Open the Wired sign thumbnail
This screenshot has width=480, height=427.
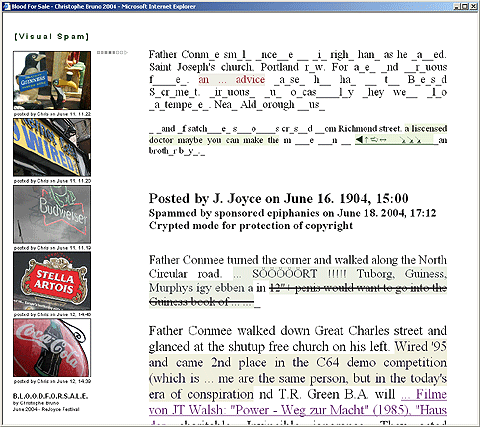click(x=52, y=147)
